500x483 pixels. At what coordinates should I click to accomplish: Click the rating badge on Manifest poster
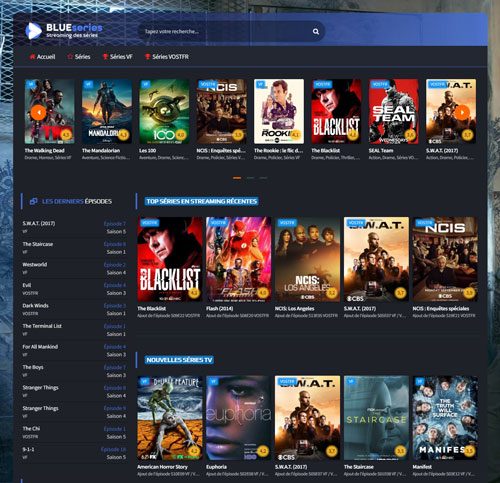[x=469, y=451]
